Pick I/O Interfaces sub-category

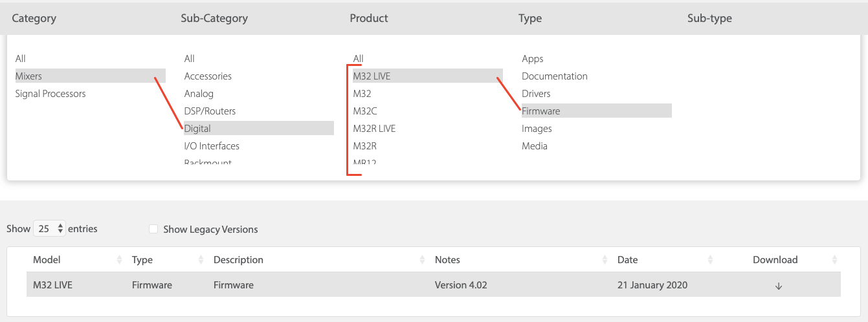pyautogui.click(x=212, y=146)
